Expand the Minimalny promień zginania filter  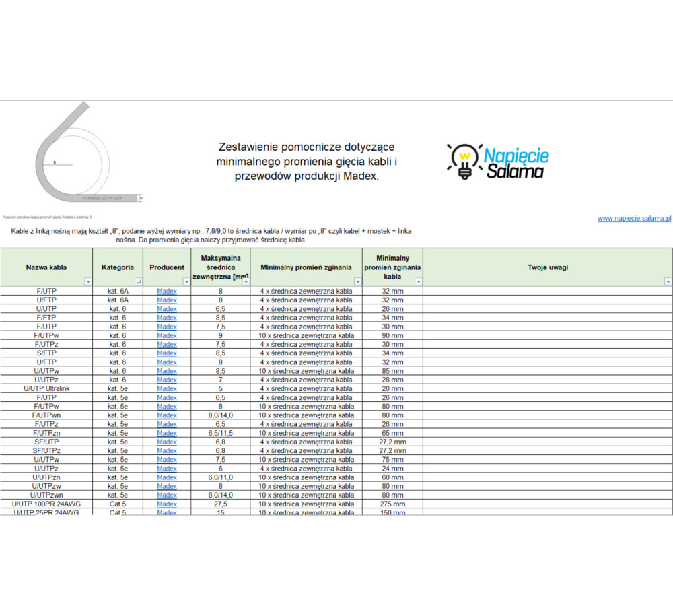tap(357, 281)
